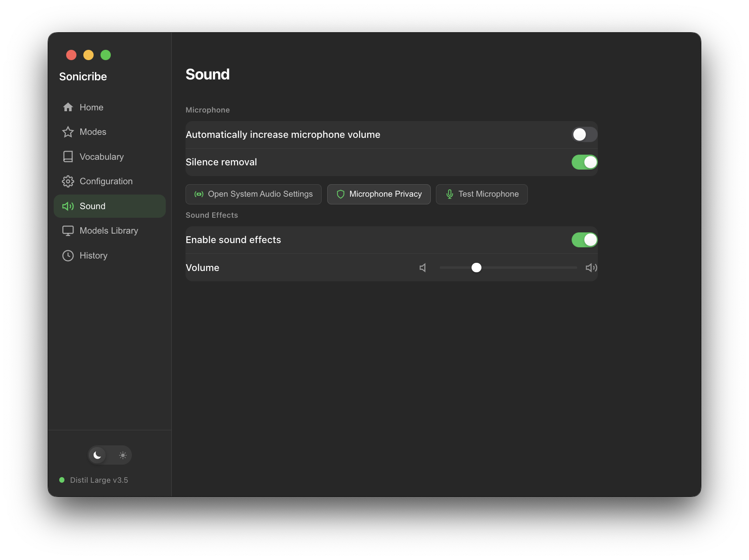The image size is (749, 560).
Task: Click the high-volume speaker icon by slider
Action: [x=591, y=268]
